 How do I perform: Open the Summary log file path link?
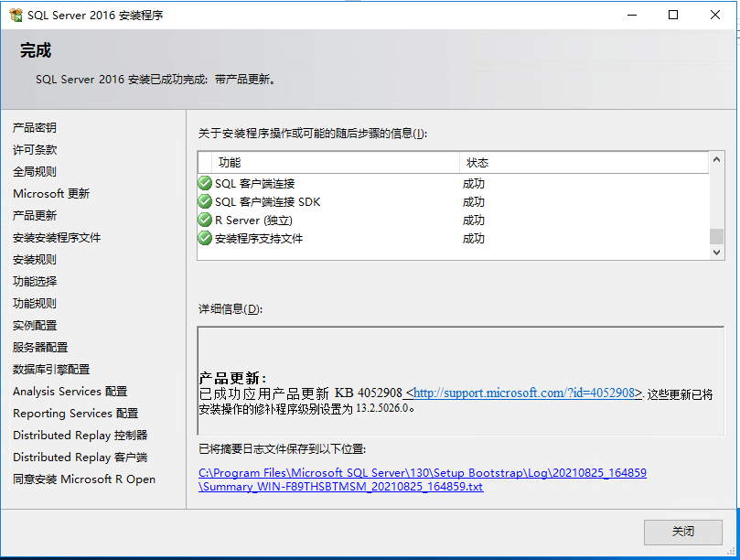423,479
